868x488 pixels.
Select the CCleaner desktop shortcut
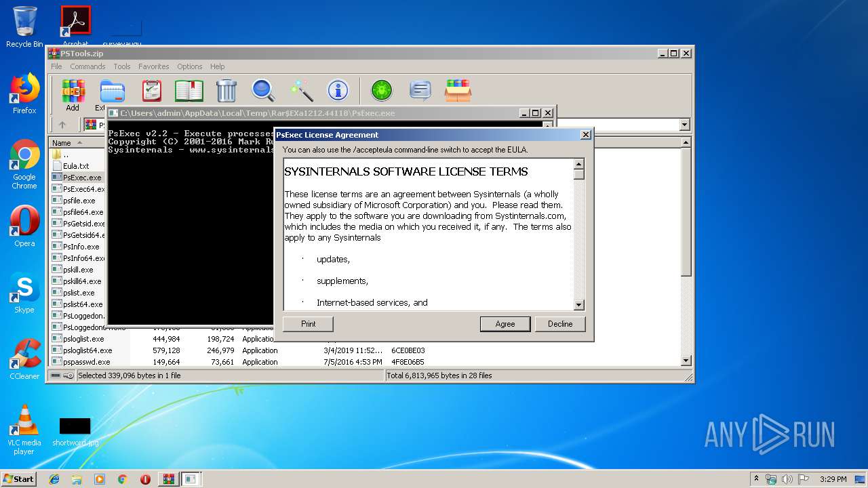point(24,359)
